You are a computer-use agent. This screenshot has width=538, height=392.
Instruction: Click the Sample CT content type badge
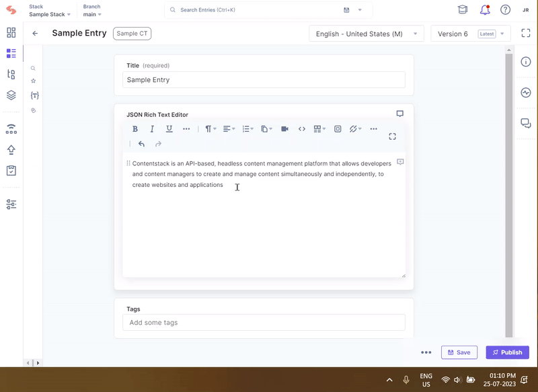click(132, 33)
